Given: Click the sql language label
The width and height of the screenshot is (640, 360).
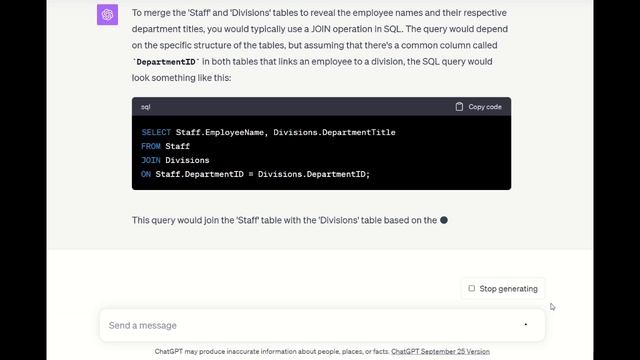Looking at the screenshot, I should [x=146, y=107].
